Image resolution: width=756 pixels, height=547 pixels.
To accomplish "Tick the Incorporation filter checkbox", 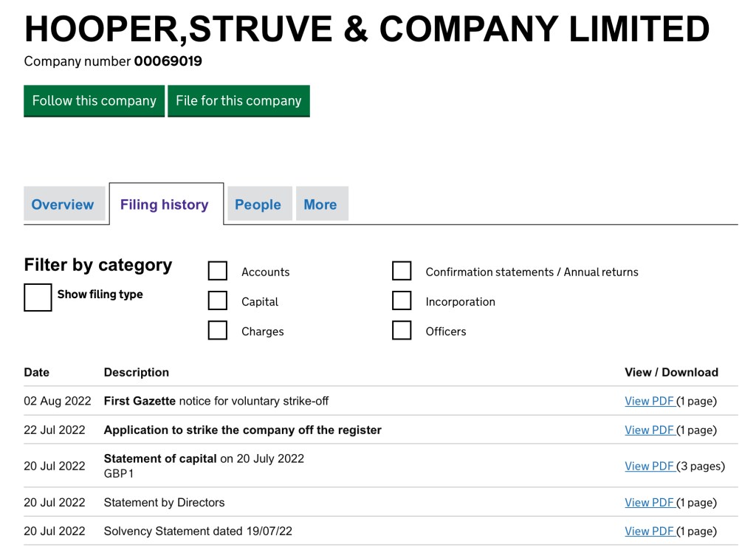I will click(x=402, y=301).
